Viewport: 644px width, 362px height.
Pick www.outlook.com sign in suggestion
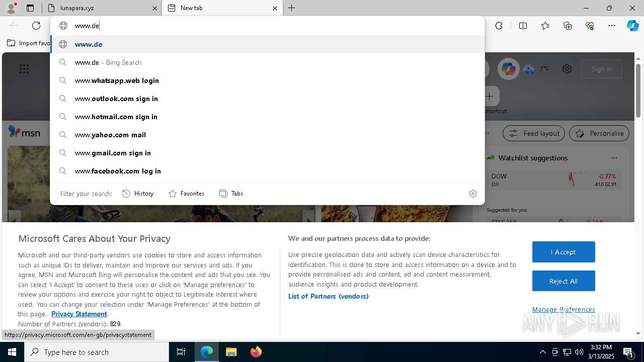coord(267,99)
